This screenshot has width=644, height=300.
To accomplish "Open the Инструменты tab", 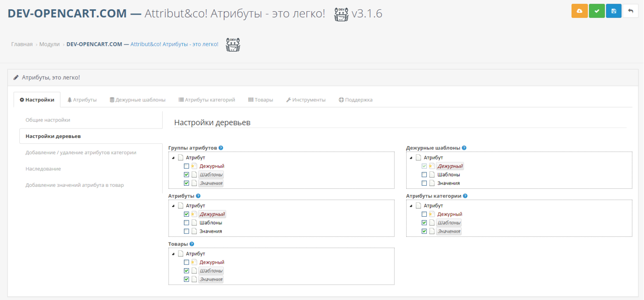I will tap(306, 100).
